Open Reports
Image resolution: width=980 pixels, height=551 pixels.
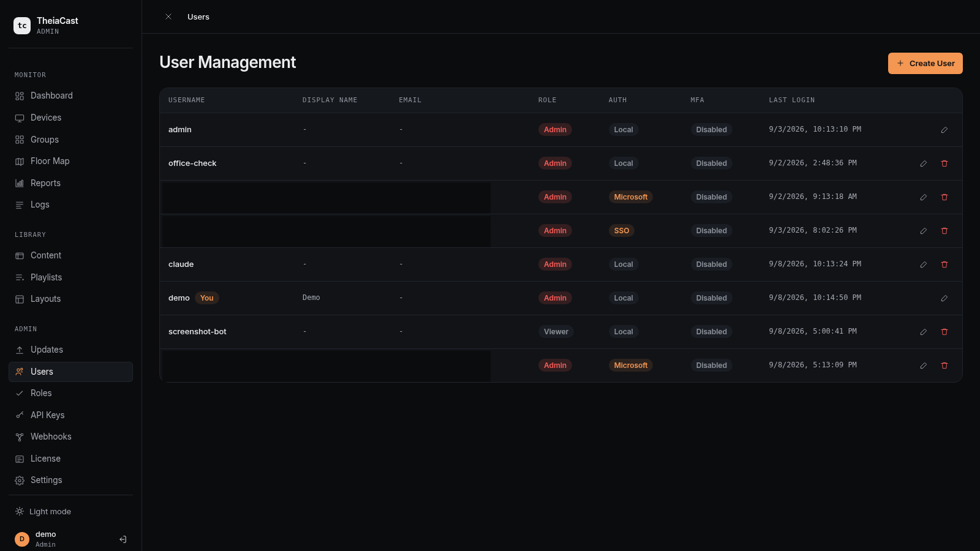(x=70, y=183)
